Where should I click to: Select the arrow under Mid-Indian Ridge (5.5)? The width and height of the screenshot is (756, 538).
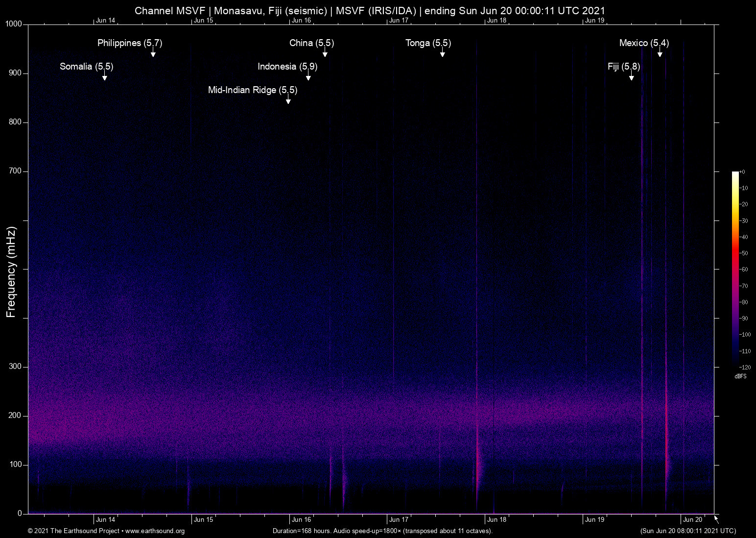[288, 101]
